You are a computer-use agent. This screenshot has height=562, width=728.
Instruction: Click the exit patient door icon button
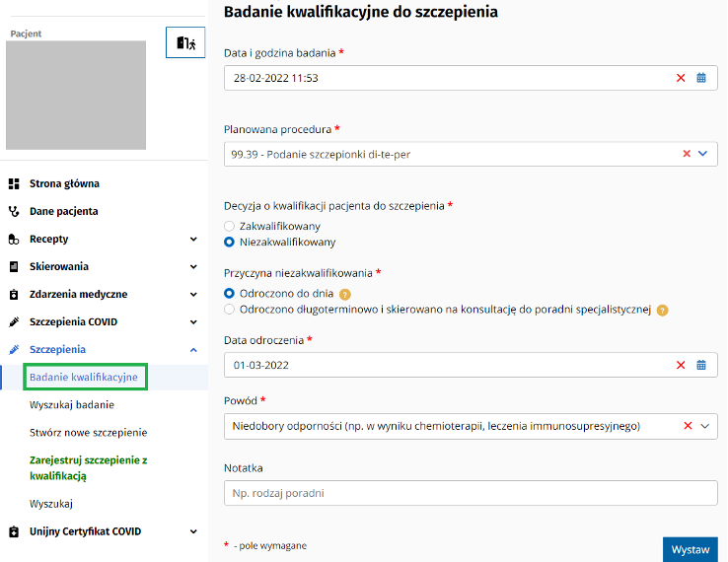tap(185, 42)
